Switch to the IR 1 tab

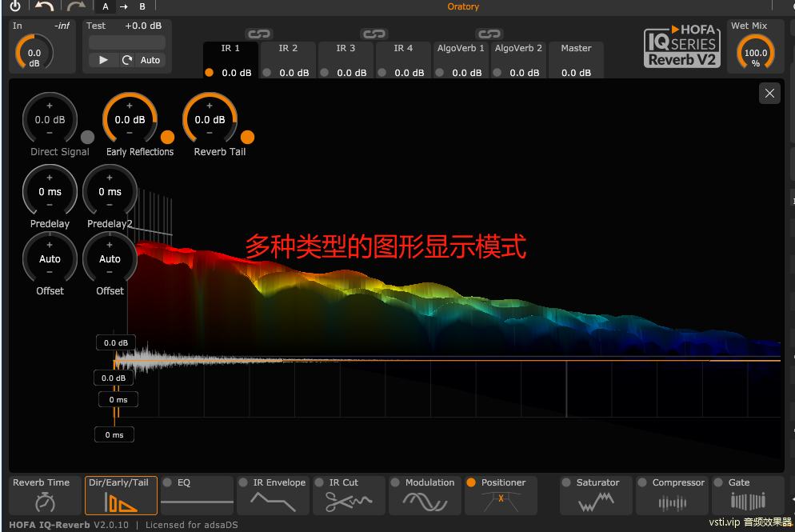pos(230,59)
